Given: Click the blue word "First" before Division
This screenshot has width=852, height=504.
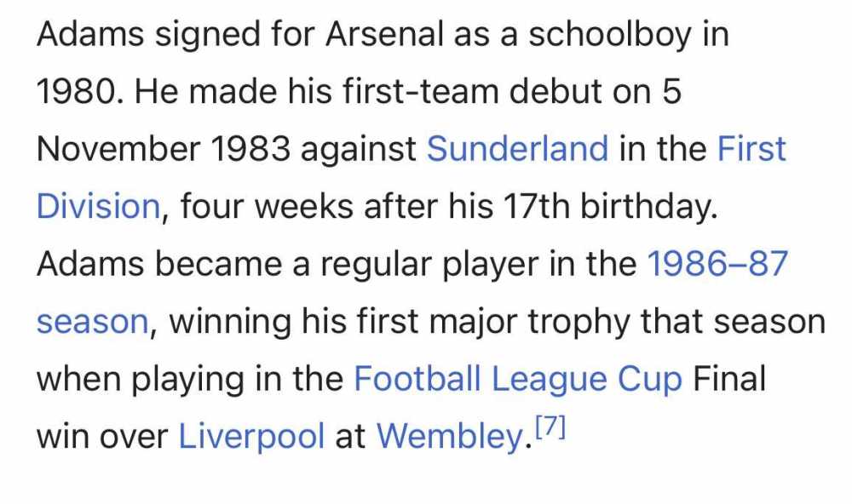Looking at the screenshot, I should (x=751, y=149).
